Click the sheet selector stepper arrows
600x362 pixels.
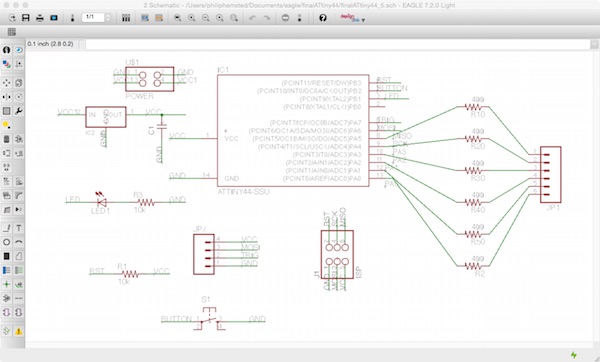point(108,17)
